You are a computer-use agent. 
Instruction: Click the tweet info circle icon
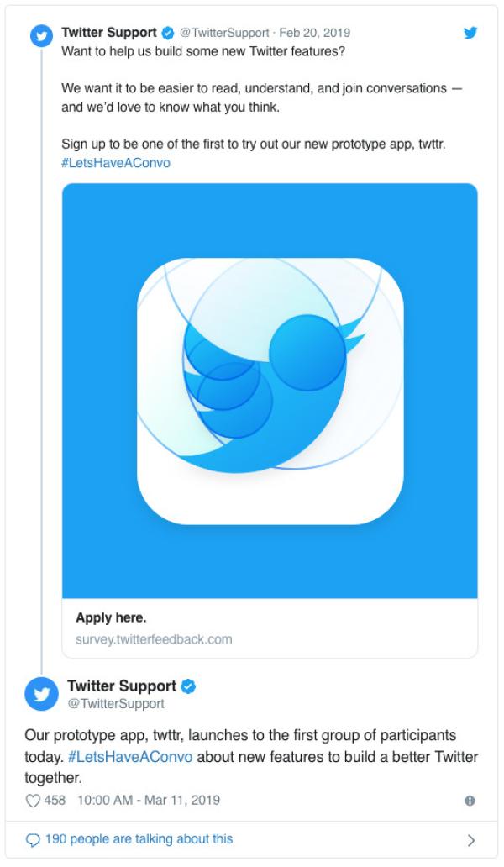click(470, 801)
